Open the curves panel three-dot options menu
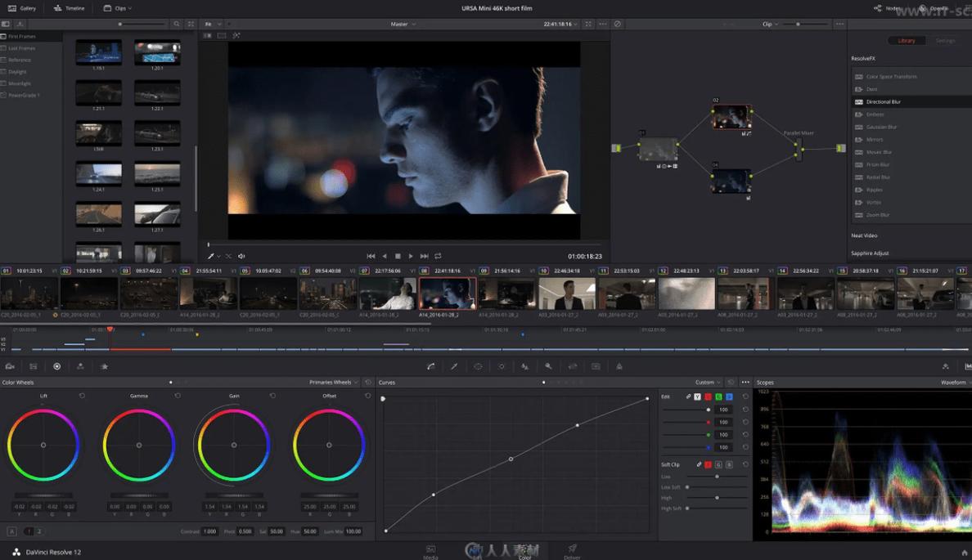972x560 pixels. (x=745, y=383)
